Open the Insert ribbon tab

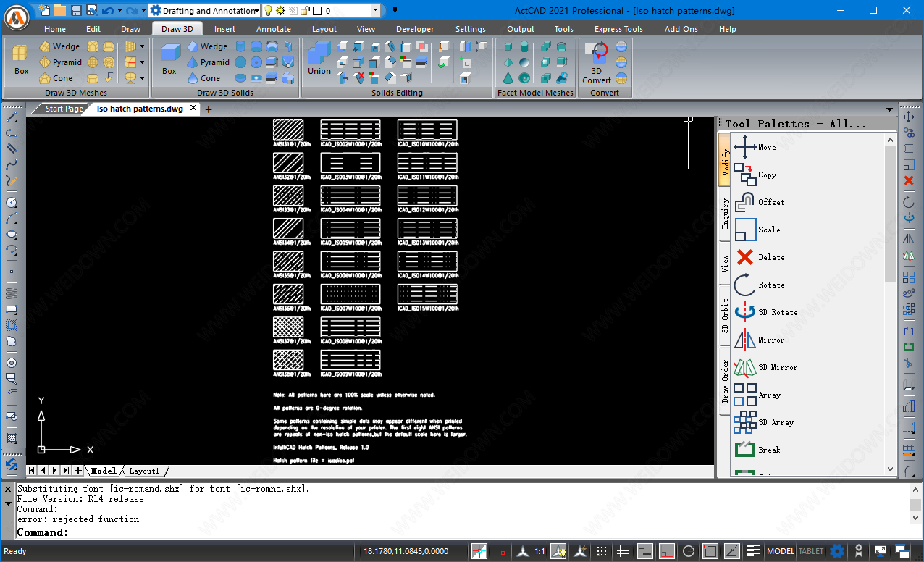click(224, 29)
